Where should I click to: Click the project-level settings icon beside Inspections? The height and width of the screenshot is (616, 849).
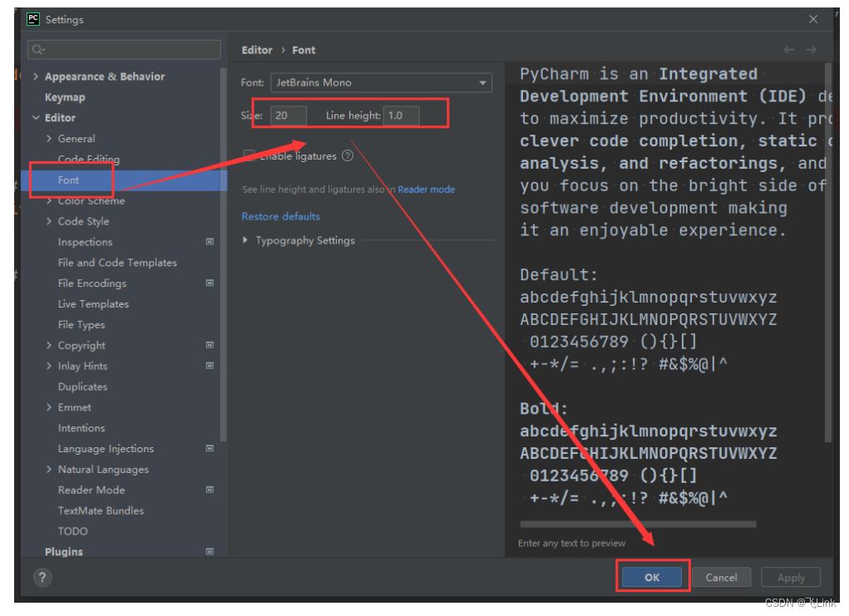coord(210,242)
